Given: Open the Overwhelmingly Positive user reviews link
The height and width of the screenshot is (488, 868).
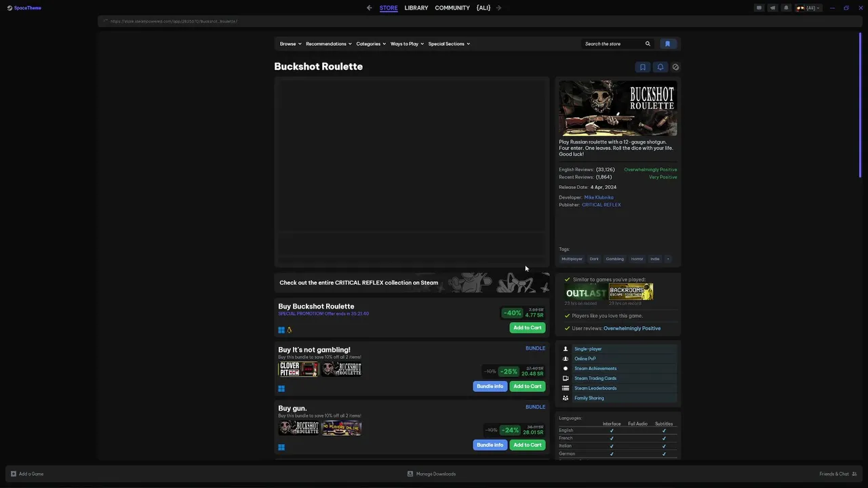Looking at the screenshot, I should pos(632,329).
